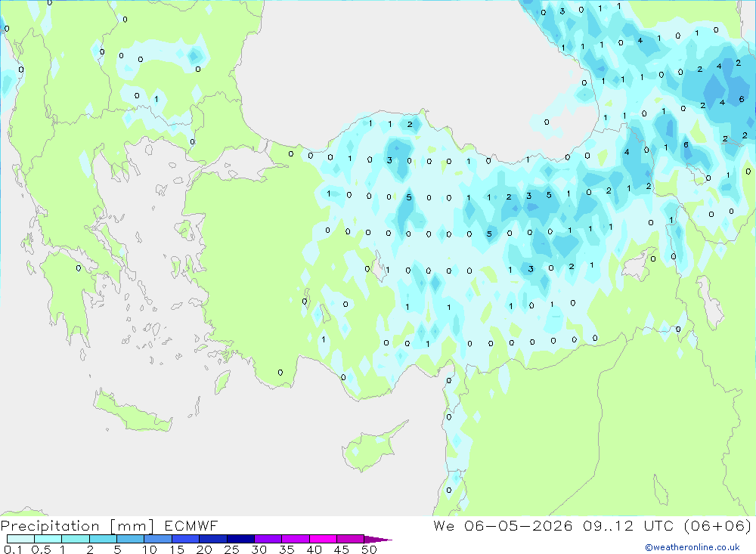Click the '15' legend label

[177, 549]
